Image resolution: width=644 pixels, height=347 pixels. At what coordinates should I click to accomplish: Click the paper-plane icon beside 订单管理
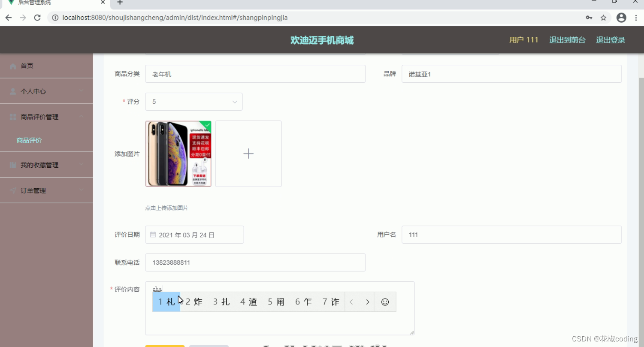click(x=12, y=190)
